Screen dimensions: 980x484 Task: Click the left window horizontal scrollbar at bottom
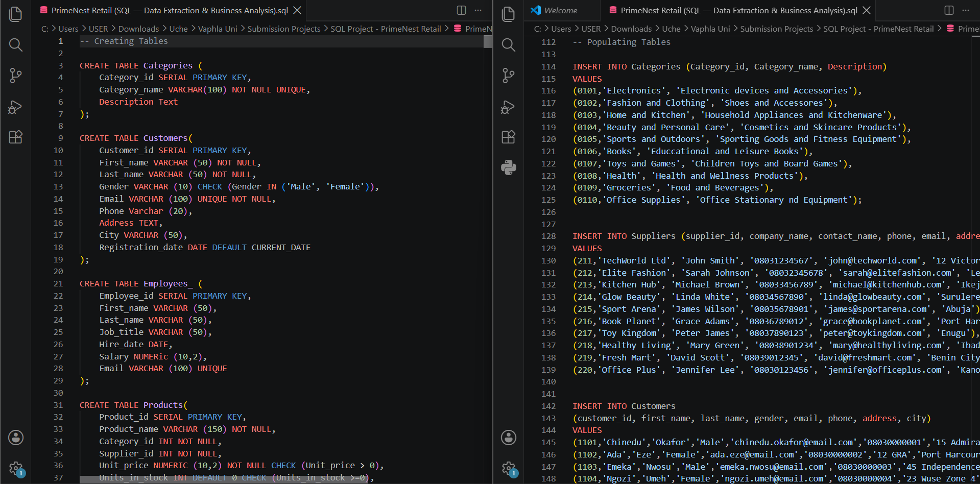click(x=225, y=479)
